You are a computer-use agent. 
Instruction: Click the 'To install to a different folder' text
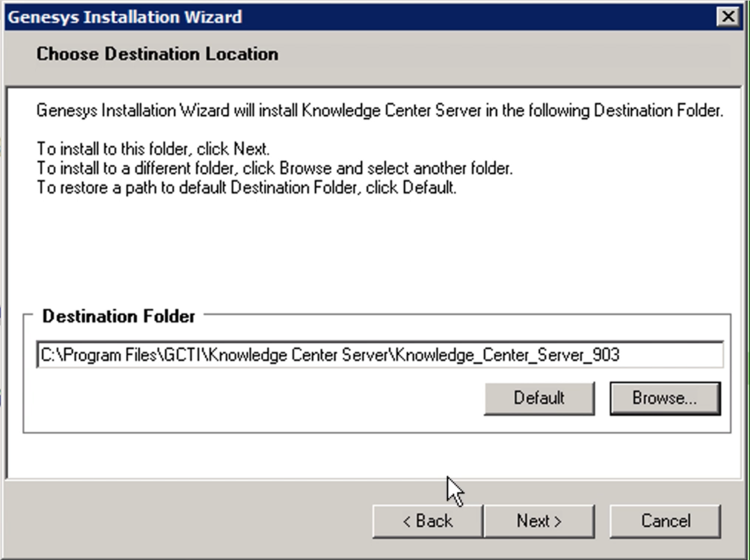point(274,169)
